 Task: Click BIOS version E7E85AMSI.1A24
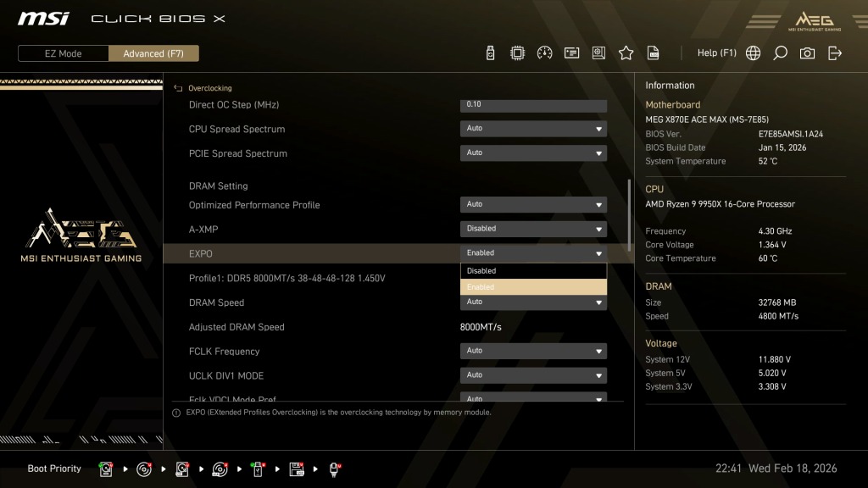pos(791,134)
